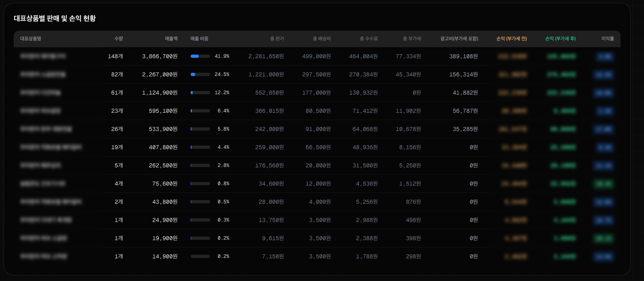Click the 총 원가 column header

(x=277, y=39)
